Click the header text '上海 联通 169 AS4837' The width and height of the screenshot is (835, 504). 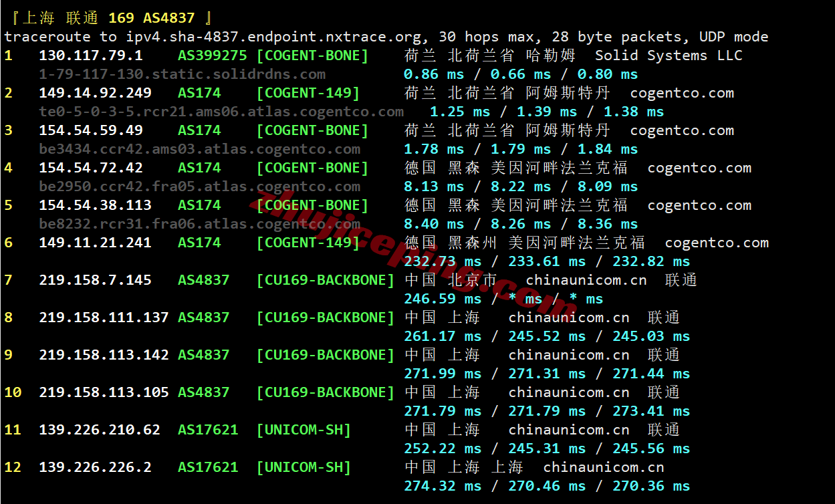tap(108, 18)
